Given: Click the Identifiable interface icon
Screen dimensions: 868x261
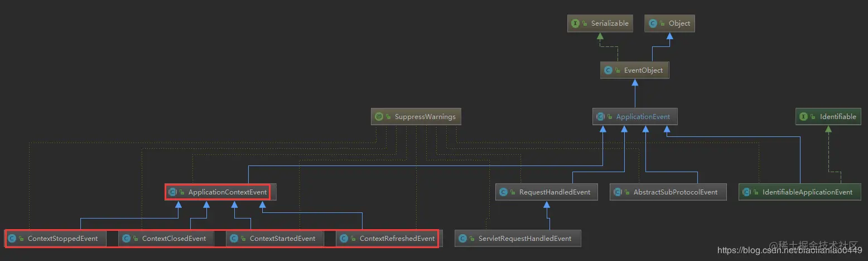Looking at the screenshot, I should click(803, 117).
